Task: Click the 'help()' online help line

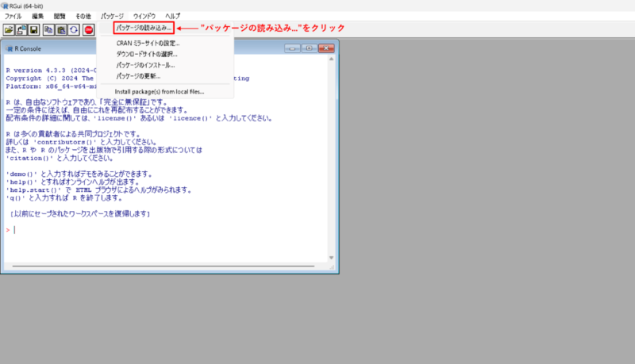Action: pos(72,182)
